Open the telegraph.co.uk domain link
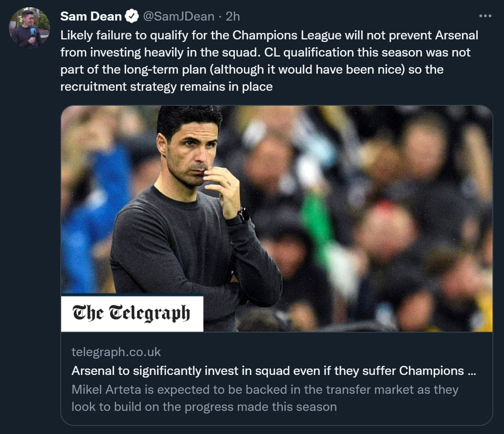Viewport: 504px width, 434px height. 116,352
